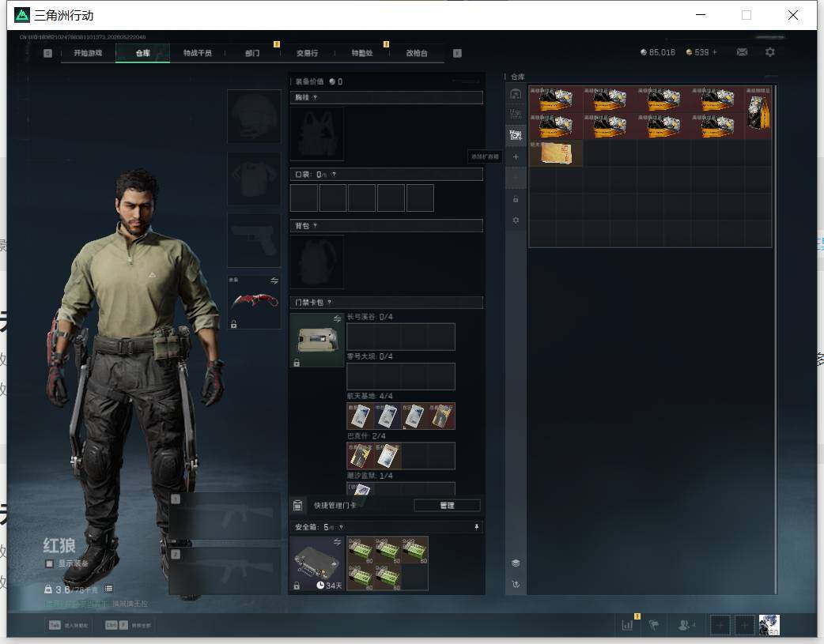Swap secure container via arrows icon
This screenshot has height=644, width=824.
pyautogui.click(x=338, y=541)
